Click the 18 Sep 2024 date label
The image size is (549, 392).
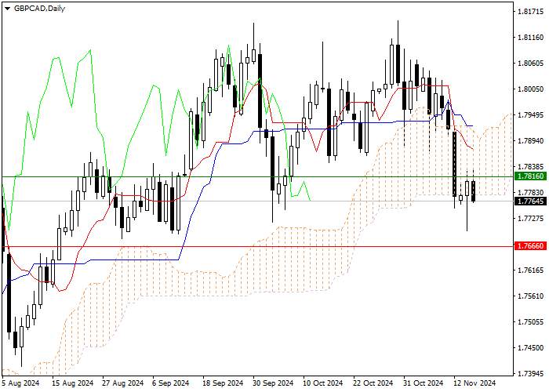coord(224,383)
